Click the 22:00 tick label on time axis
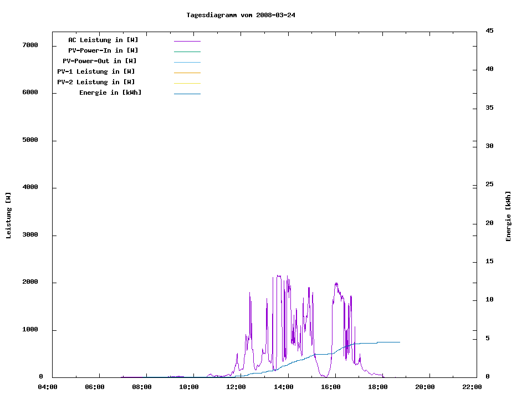Image resolution: width=532 pixels, height=399 pixels. click(x=472, y=387)
